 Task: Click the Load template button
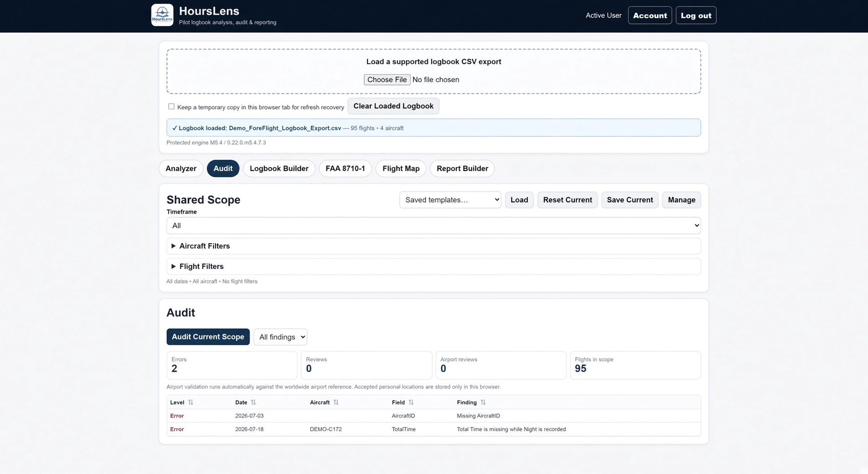[x=519, y=200]
